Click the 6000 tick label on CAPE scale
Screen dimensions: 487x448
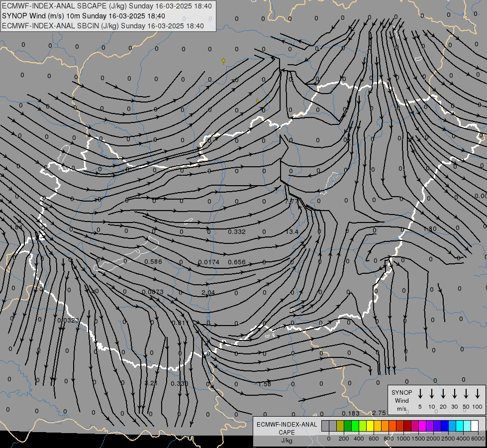pos(478,439)
